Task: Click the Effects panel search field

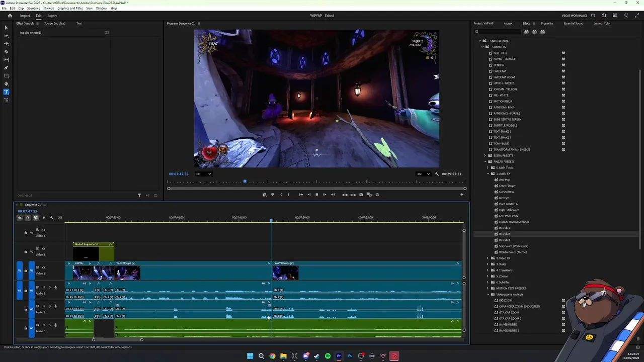Action: (x=498, y=32)
